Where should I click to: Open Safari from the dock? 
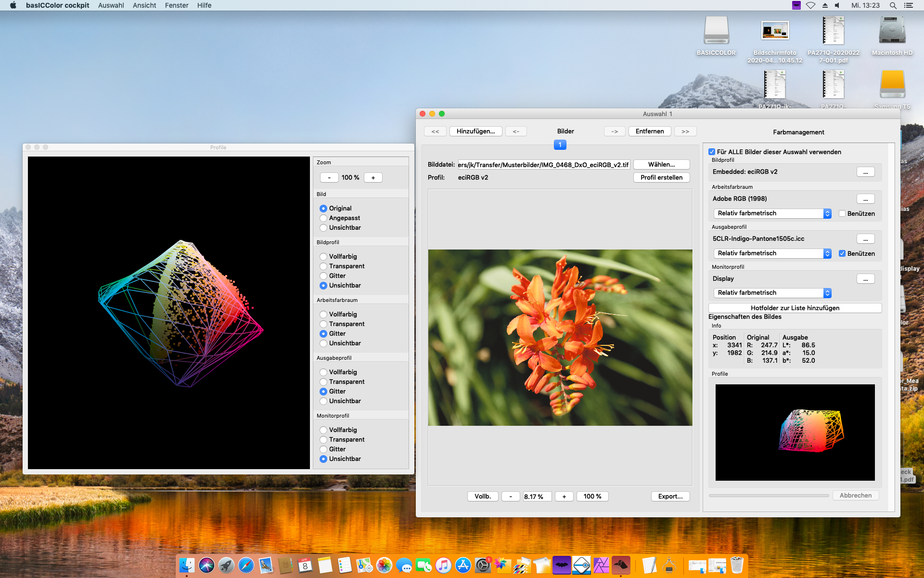click(x=246, y=565)
